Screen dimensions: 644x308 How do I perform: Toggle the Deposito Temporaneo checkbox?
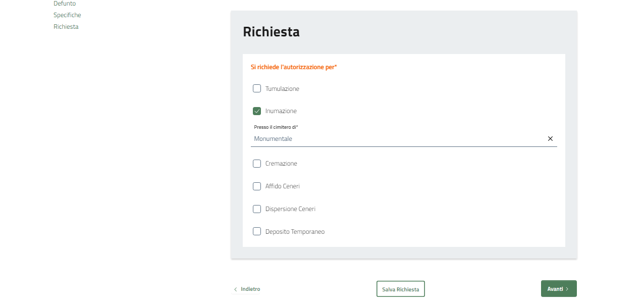click(257, 232)
